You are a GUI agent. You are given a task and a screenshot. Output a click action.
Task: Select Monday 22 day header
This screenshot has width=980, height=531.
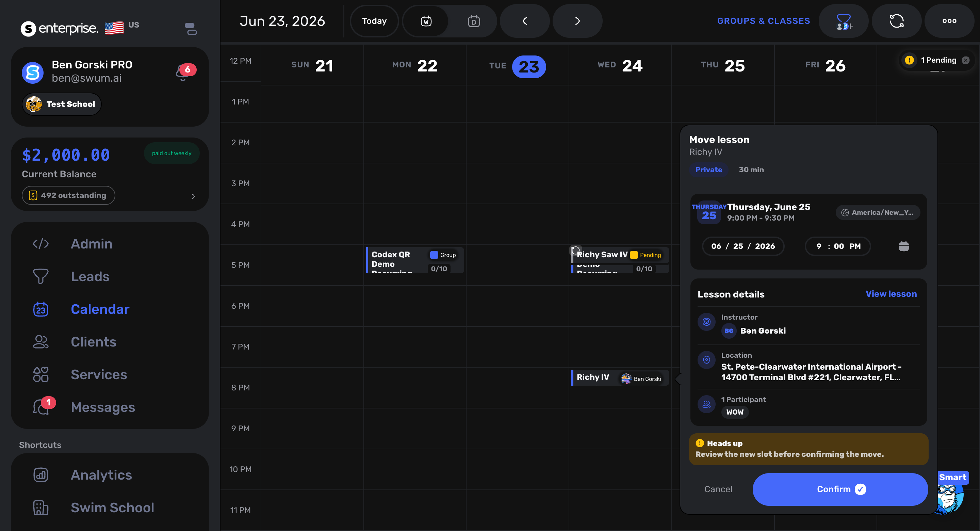coord(415,65)
